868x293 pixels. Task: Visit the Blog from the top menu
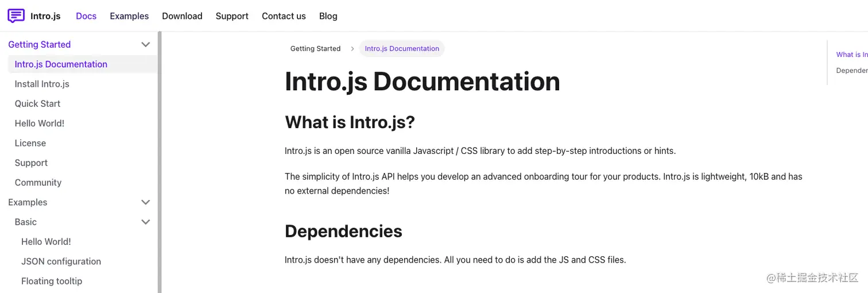point(328,16)
